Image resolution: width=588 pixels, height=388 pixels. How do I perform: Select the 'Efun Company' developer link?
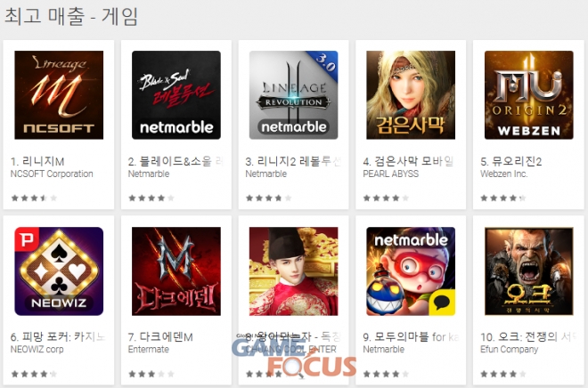[510, 350]
